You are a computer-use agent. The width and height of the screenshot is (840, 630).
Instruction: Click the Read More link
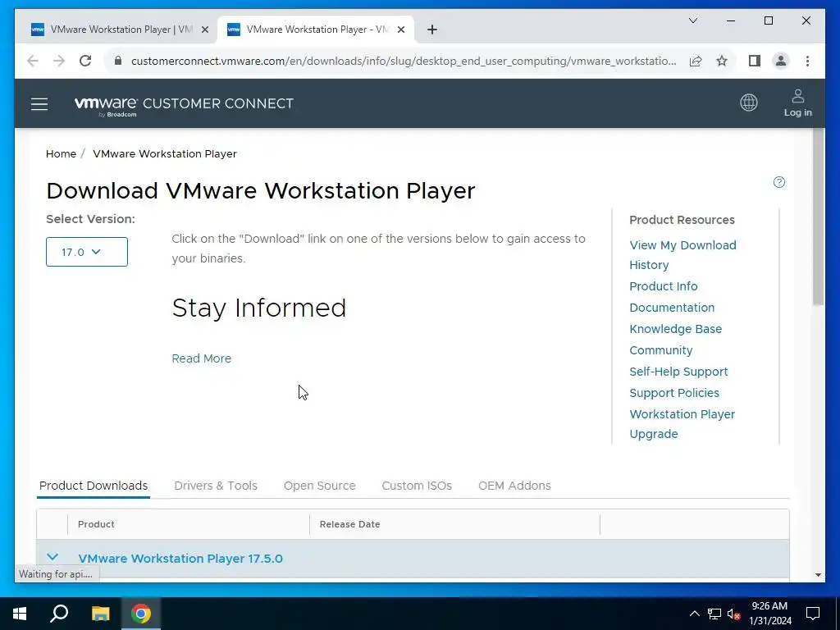click(x=202, y=358)
